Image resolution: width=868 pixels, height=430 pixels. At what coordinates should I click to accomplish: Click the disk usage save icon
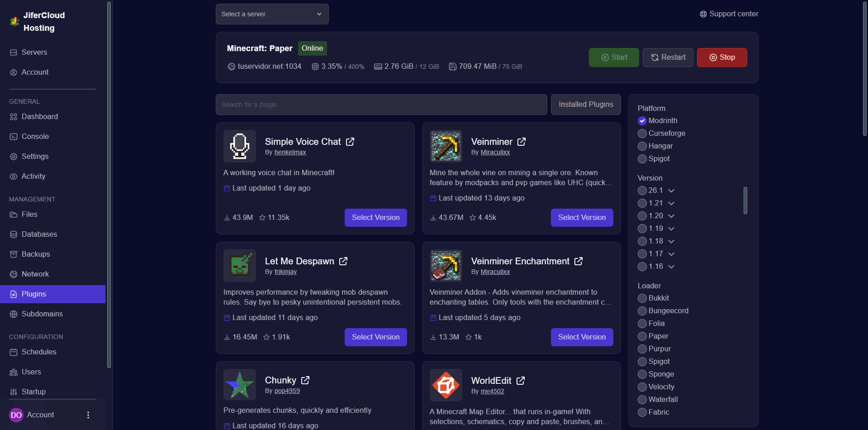(453, 67)
